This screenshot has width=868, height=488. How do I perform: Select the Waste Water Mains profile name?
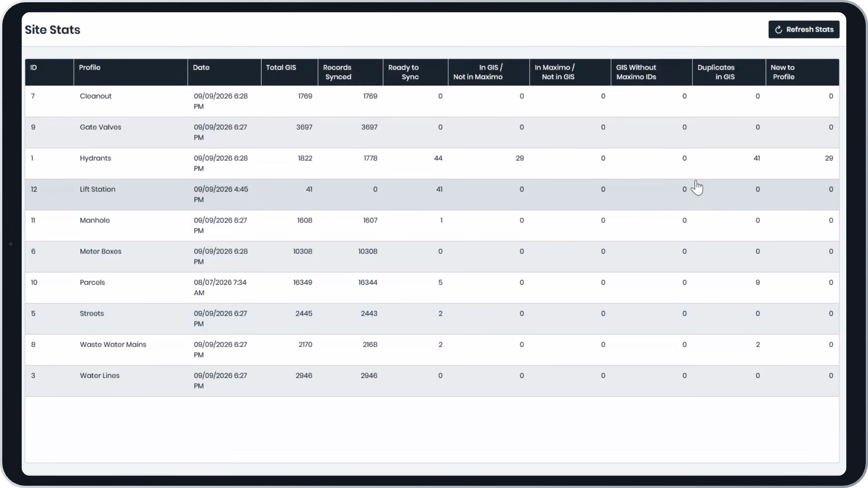click(x=113, y=345)
